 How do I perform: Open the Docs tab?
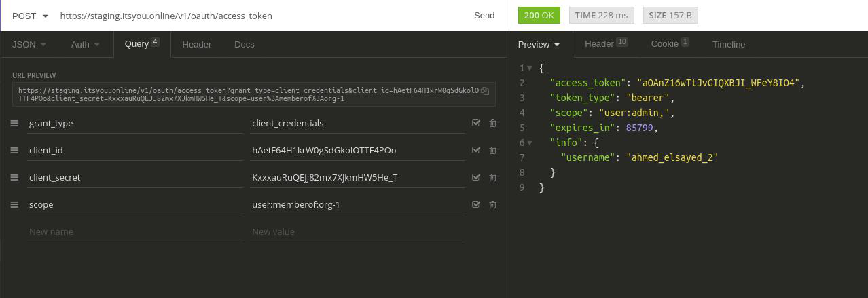(x=244, y=44)
